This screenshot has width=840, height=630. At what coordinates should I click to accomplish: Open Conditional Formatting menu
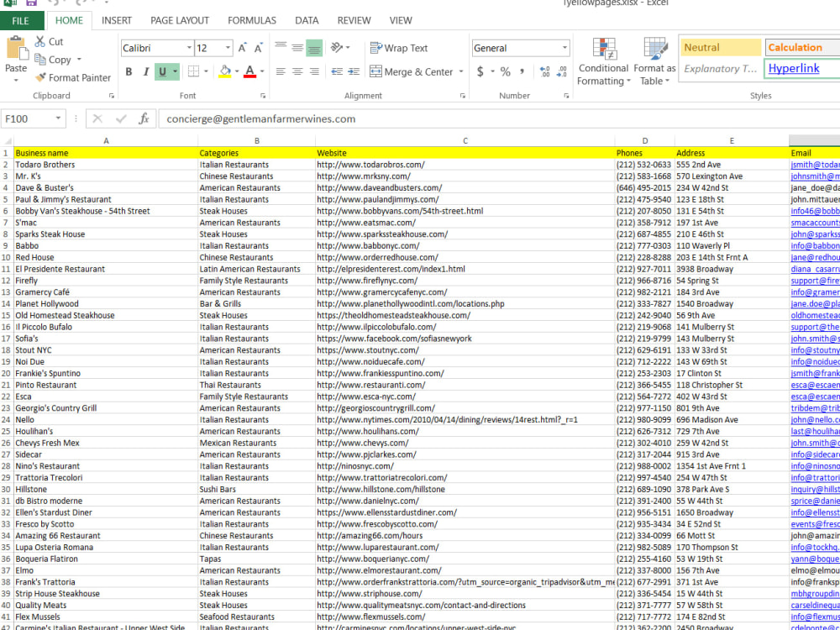tap(604, 61)
